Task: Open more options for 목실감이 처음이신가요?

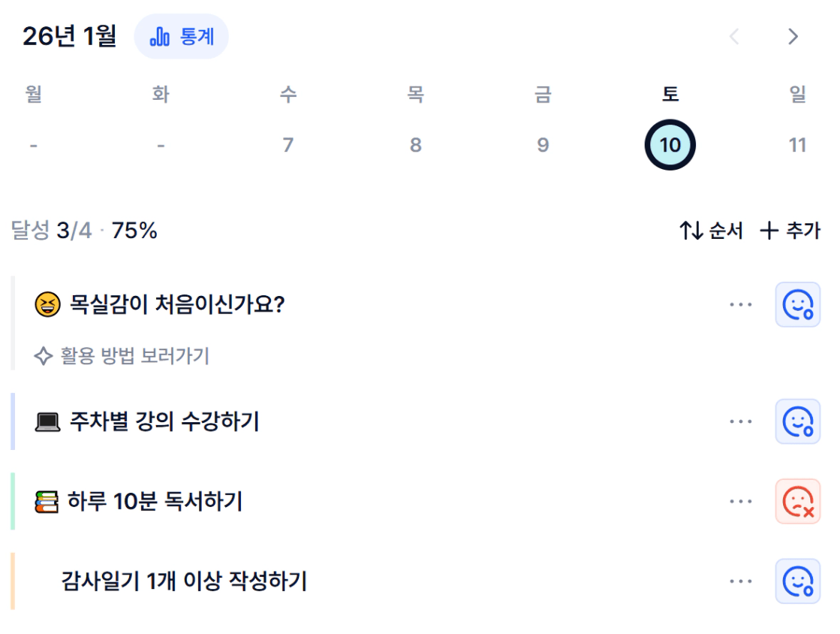Action: coord(740,305)
